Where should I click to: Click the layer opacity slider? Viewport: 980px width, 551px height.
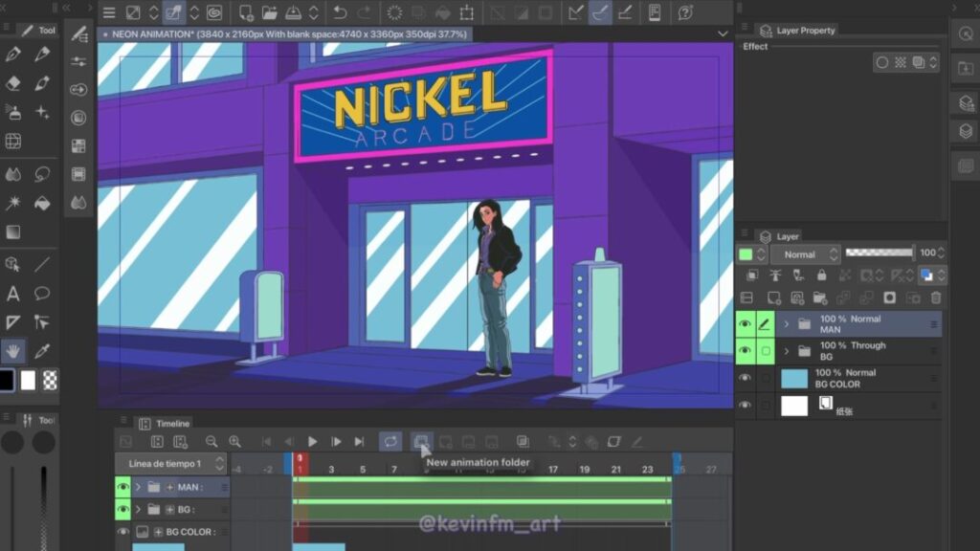click(879, 253)
